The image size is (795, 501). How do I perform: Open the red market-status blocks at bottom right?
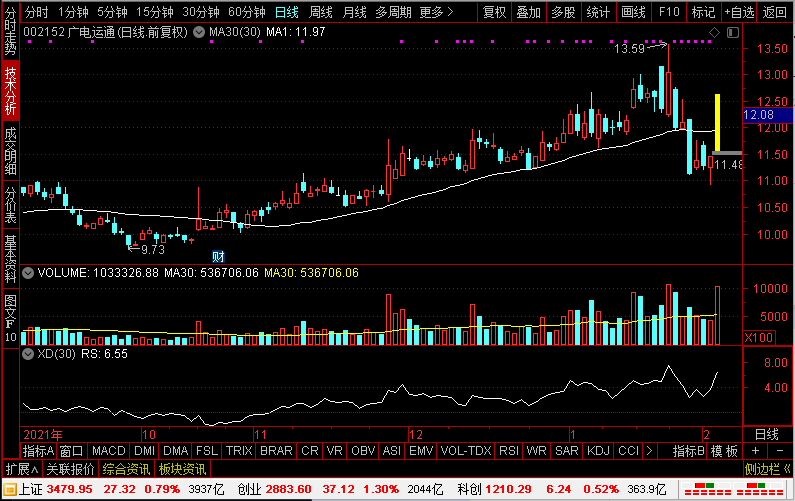[x=734, y=489]
